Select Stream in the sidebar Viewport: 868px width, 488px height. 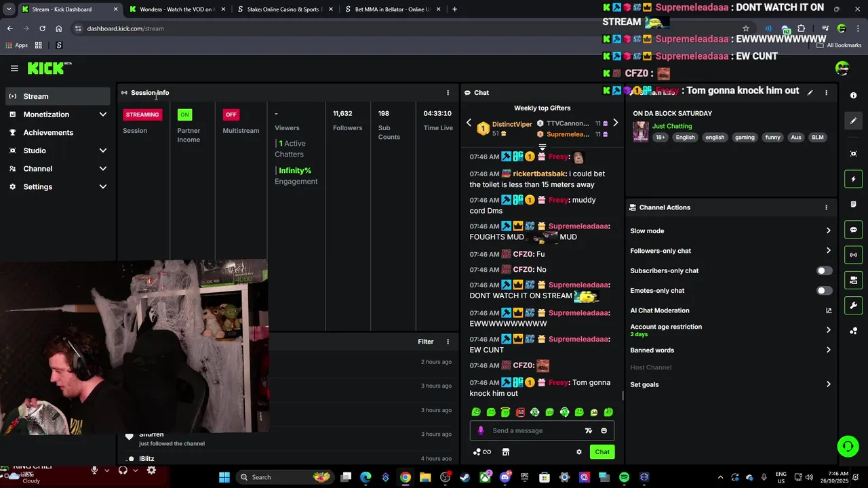(58, 96)
